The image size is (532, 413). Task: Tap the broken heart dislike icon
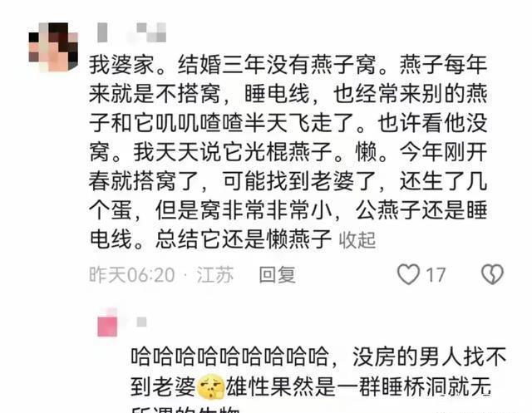coord(492,274)
